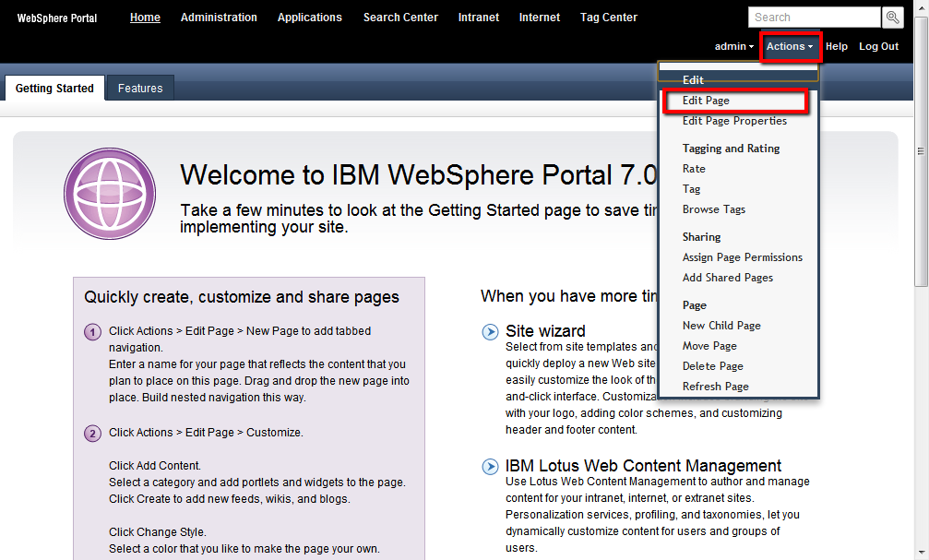Select New Child Page menu item
Image resolution: width=929 pixels, height=560 pixels.
click(721, 326)
